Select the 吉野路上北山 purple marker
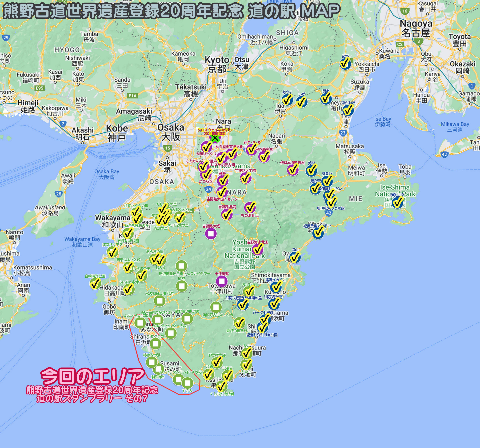This screenshot has height=448, width=480. (258, 249)
